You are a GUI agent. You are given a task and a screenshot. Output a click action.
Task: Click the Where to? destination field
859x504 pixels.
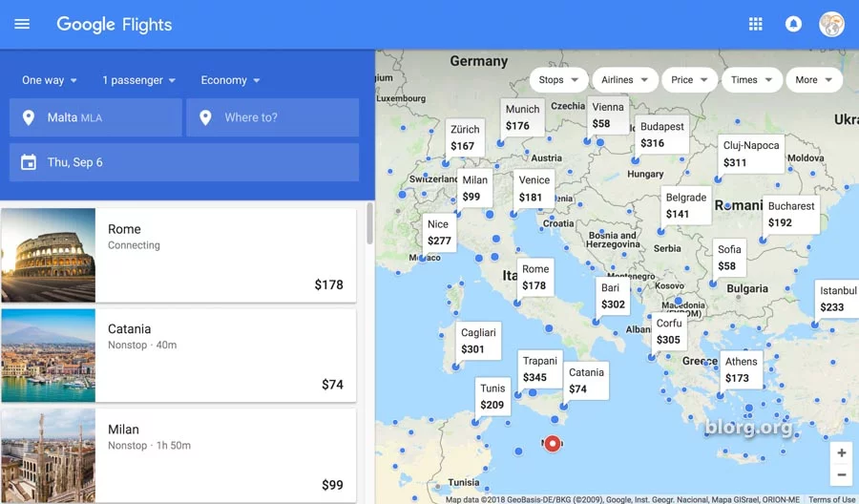coord(273,117)
